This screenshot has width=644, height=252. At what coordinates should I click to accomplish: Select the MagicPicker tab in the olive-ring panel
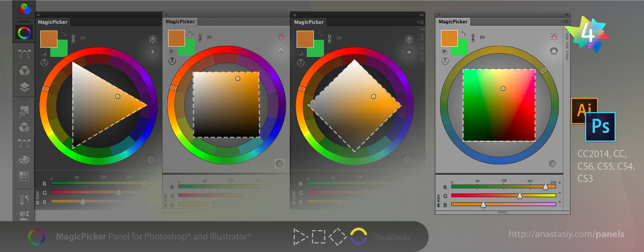(x=453, y=22)
